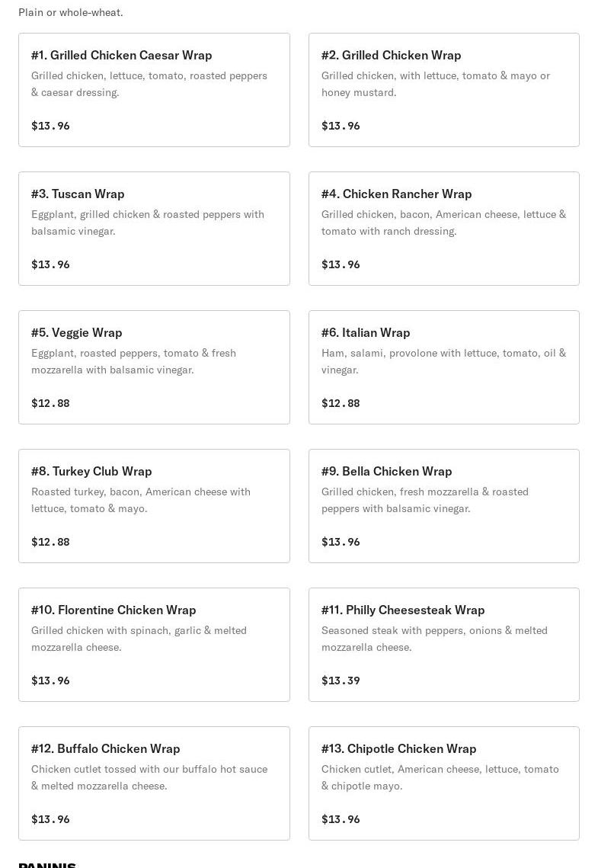Click the Tuscan Wrap description text
This screenshot has width=598, height=868.
click(x=148, y=223)
